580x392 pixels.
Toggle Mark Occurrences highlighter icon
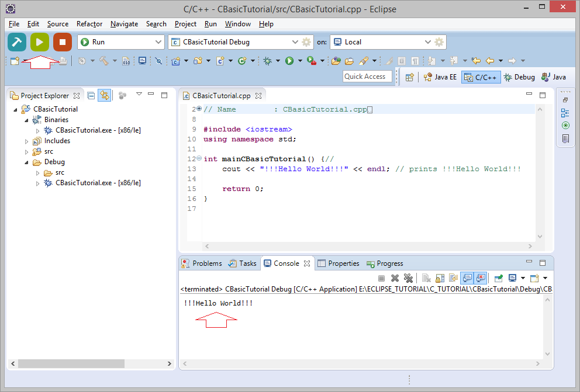point(389,61)
